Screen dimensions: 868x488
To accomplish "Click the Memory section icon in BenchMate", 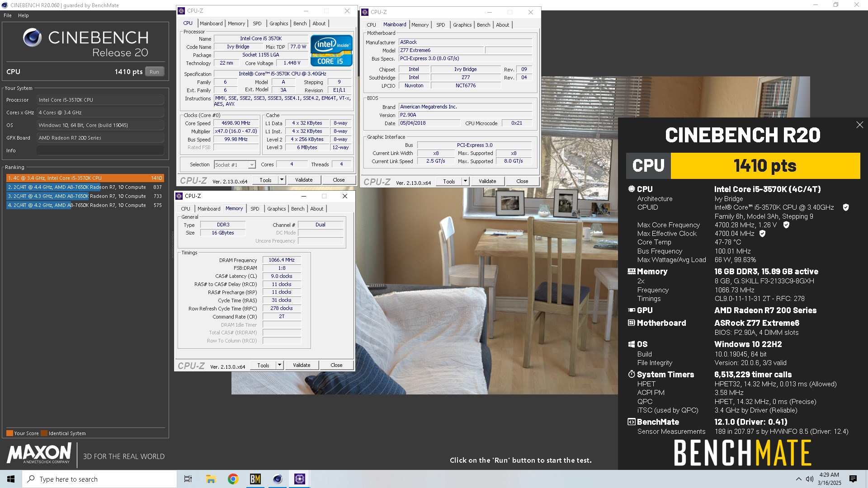I will (x=632, y=271).
